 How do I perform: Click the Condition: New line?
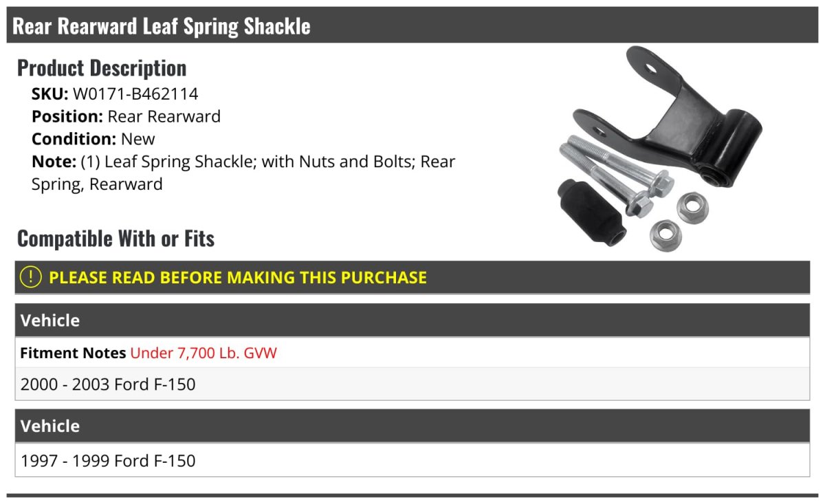[x=93, y=139]
